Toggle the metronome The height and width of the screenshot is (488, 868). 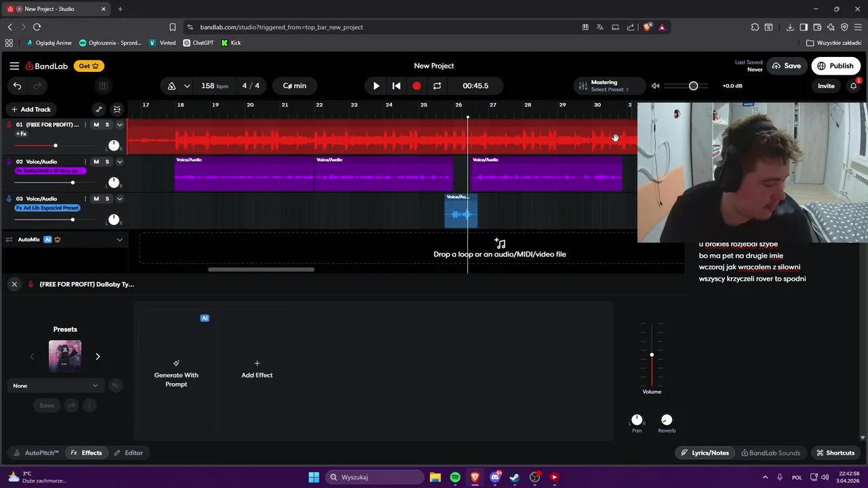pos(172,86)
